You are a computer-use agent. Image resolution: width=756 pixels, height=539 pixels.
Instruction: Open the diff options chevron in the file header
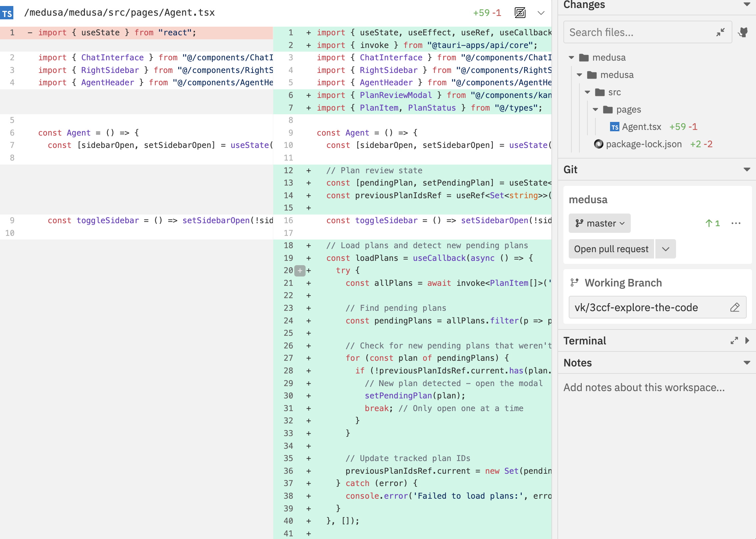click(x=540, y=13)
